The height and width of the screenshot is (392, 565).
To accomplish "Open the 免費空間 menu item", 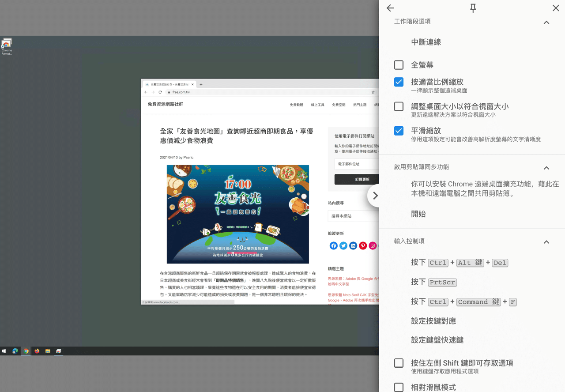I will click(339, 105).
